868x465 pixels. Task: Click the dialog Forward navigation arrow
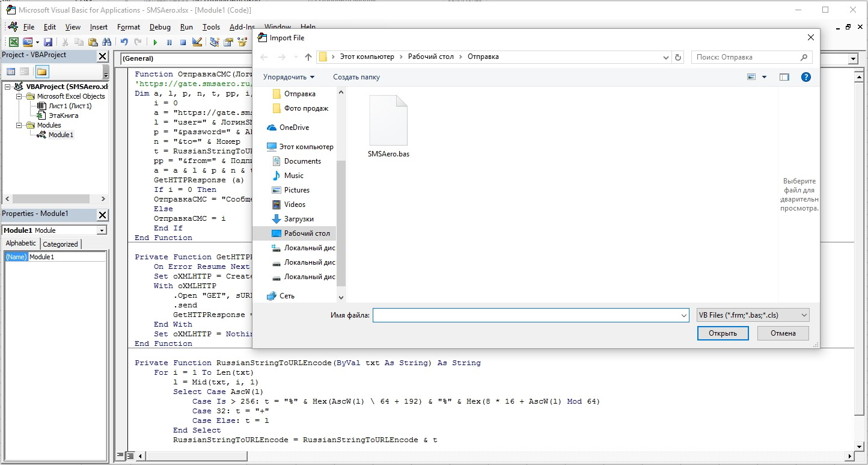pyautogui.click(x=282, y=57)
